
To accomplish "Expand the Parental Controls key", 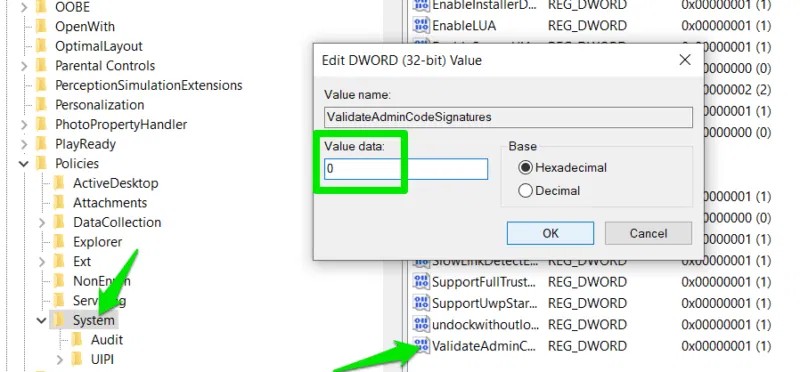I will point(23,66).
